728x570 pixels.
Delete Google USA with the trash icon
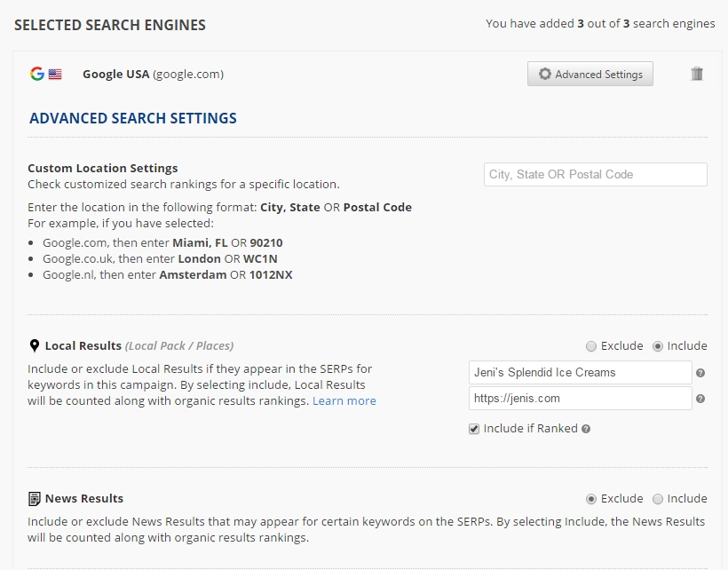click(697, 74)
